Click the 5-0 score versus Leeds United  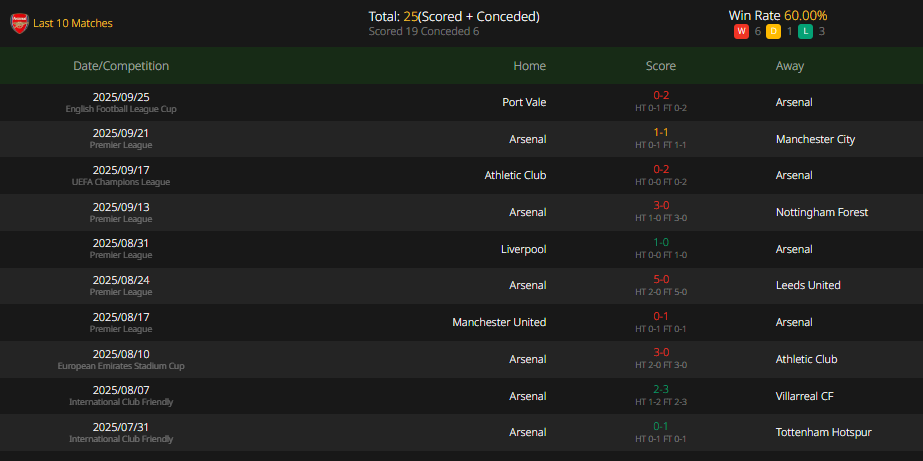tap(661, 279)
